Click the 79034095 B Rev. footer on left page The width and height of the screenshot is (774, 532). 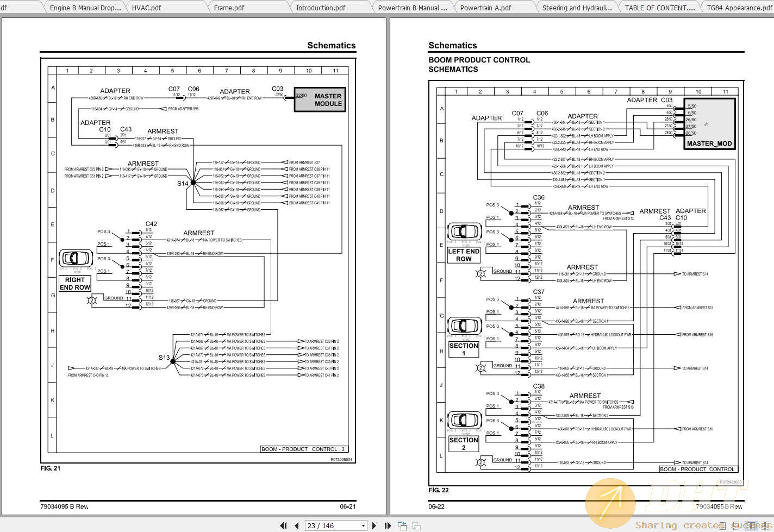64,506
